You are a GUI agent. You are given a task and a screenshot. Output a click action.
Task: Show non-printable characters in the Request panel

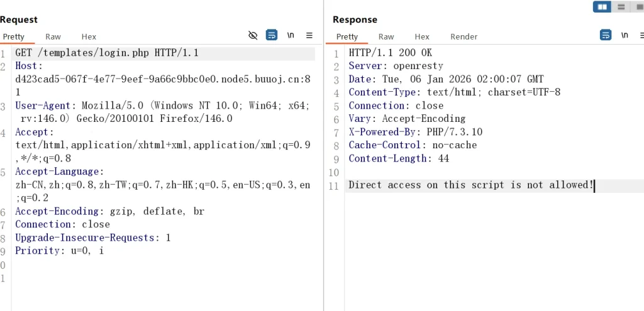coord(291,35)
